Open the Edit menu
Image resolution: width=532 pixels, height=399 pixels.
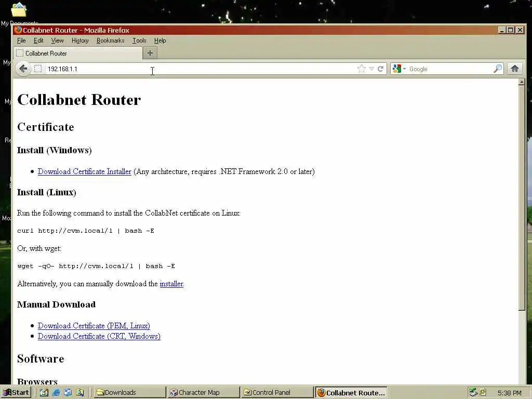(x=38, y=41)
